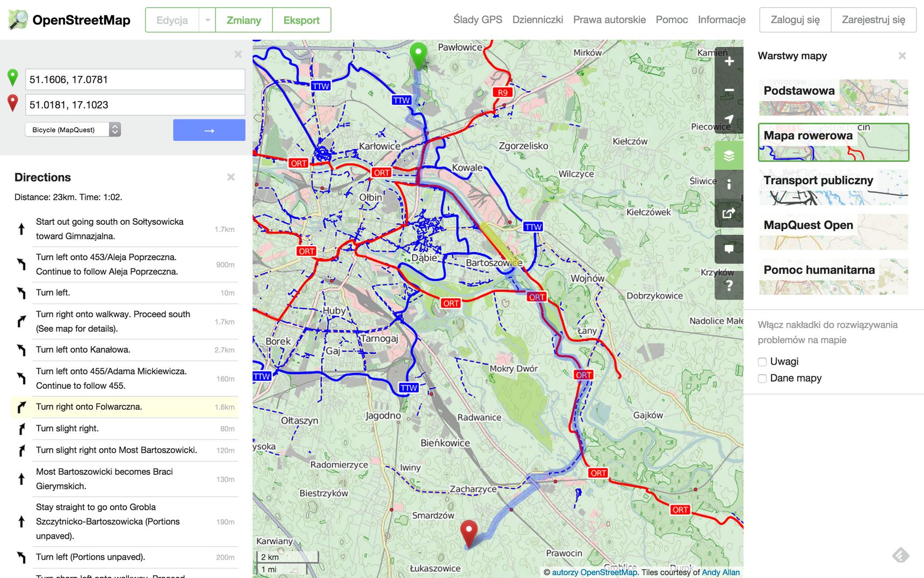Enable the Uwagi overlay checkbox

tap(762, 362)
